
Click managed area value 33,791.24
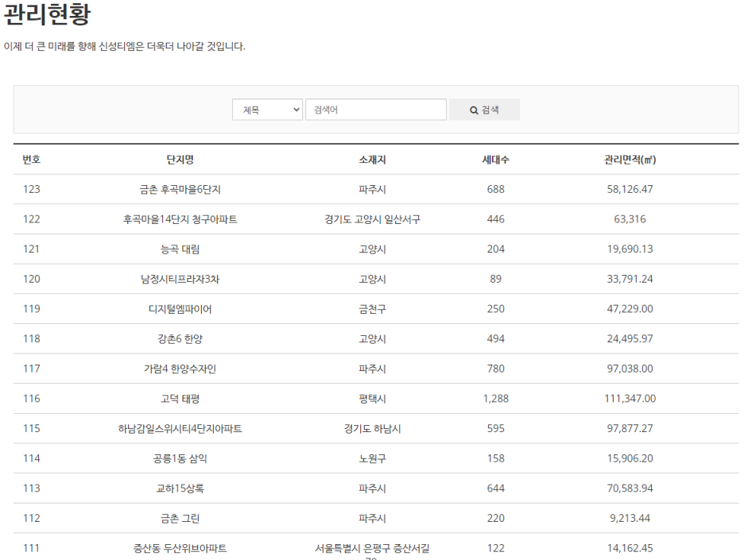[x=630, y=279]
